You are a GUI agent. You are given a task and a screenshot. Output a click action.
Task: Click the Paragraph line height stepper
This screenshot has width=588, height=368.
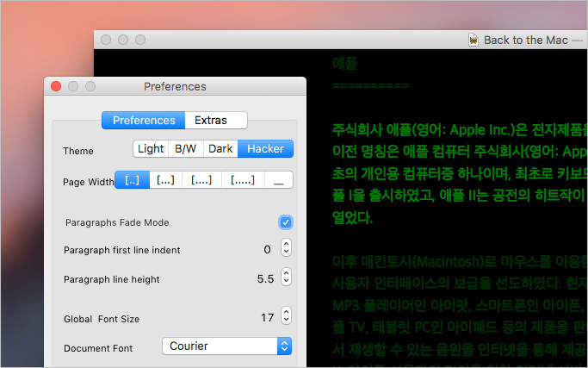(286, 278)
